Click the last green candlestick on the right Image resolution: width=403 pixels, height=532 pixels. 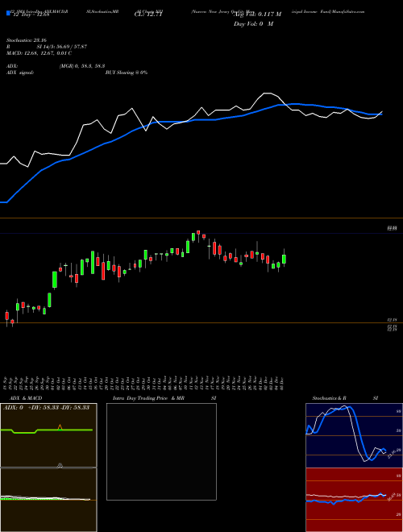284,259
